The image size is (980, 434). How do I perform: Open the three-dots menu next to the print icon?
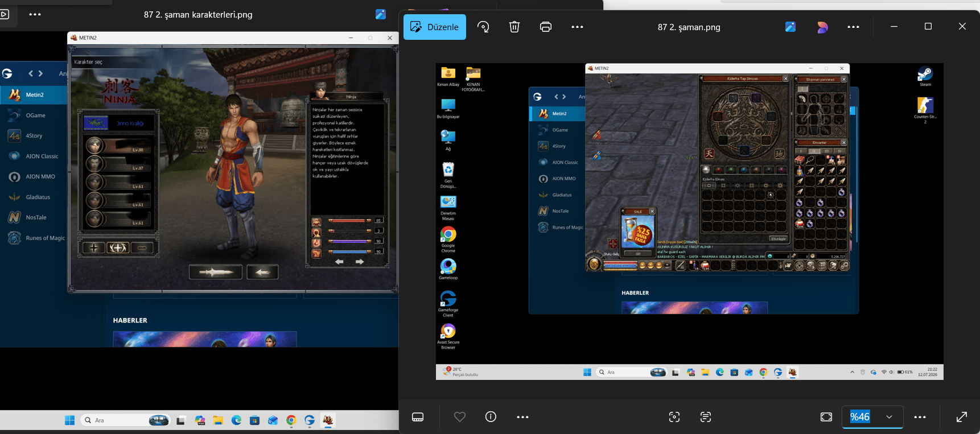[x=577, y=27]
